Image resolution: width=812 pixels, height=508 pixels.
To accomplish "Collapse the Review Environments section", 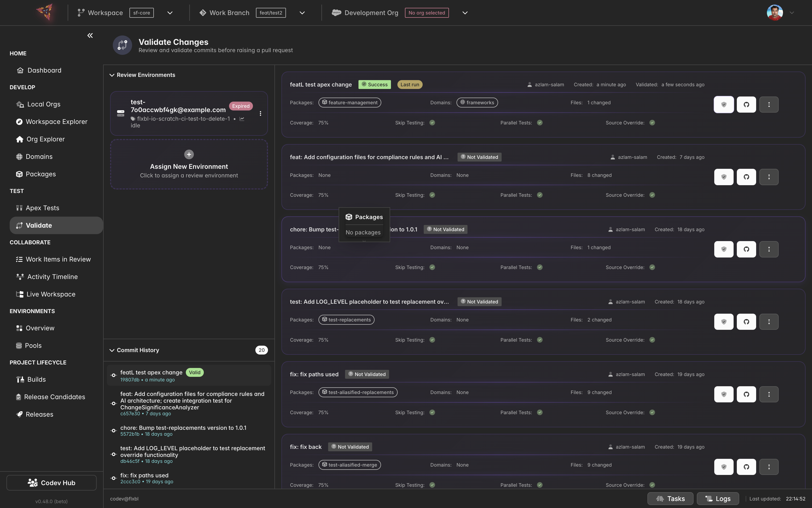I will coord(112,75).
